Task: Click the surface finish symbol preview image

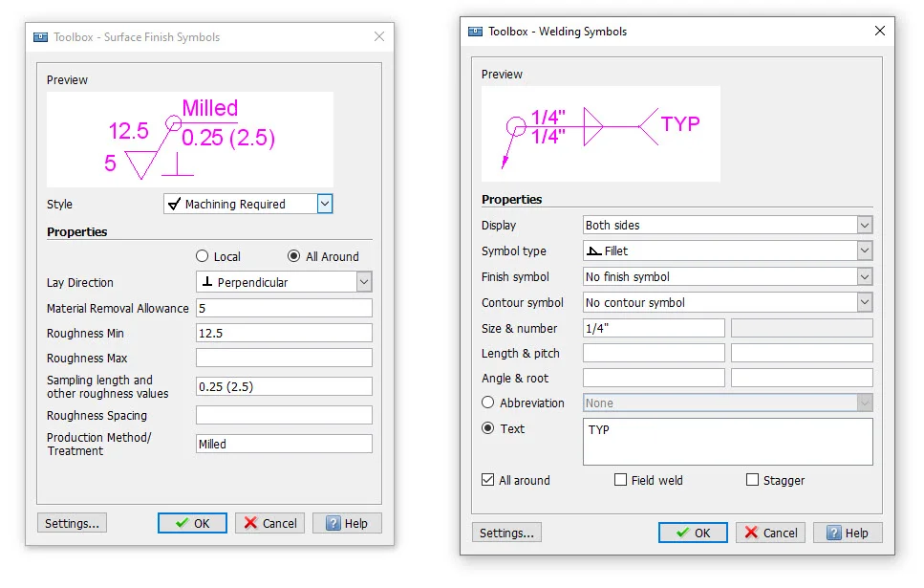Action: point(189,140)
